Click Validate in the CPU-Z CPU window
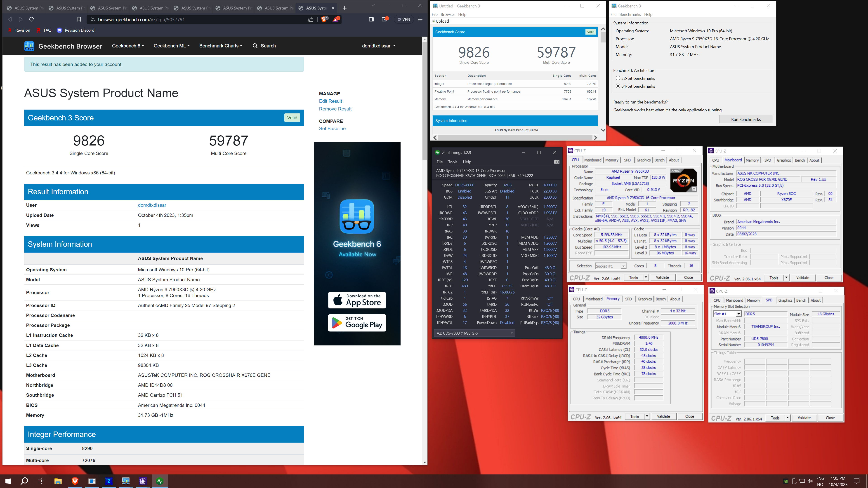Screen dimensions: 868x488 click(x=662, y=277)
